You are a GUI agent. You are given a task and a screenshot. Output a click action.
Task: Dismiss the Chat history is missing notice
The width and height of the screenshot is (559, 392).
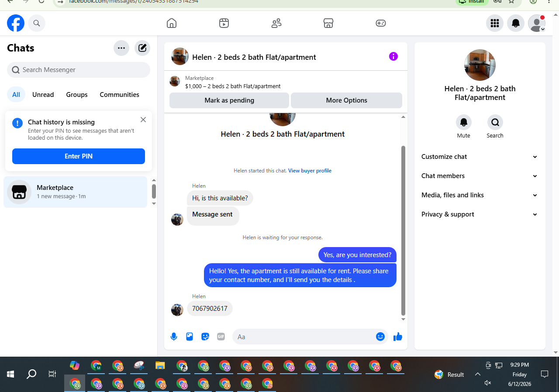pyautogui.click(x=143, y=120)
